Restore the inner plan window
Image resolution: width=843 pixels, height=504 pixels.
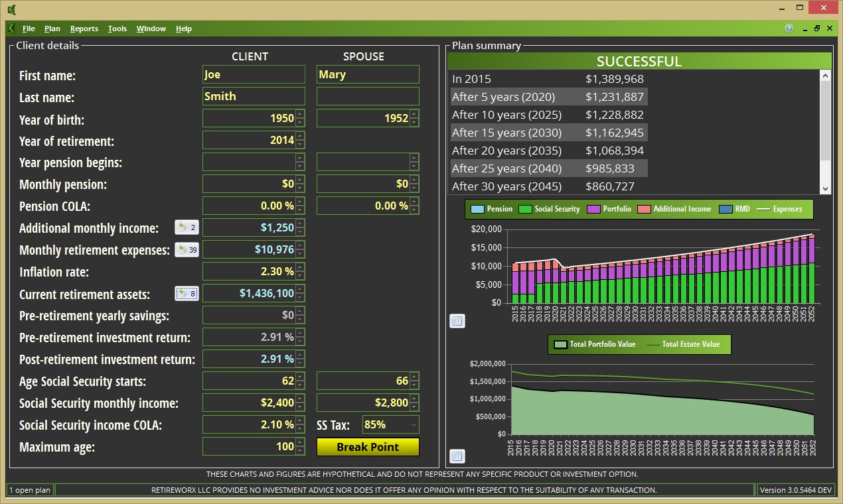817,29
